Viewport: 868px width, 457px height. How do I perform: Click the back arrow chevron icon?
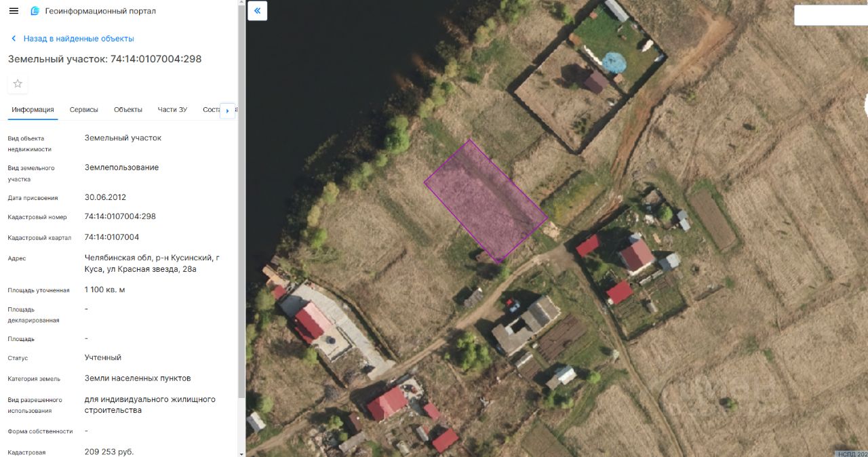tap(14, 39)
